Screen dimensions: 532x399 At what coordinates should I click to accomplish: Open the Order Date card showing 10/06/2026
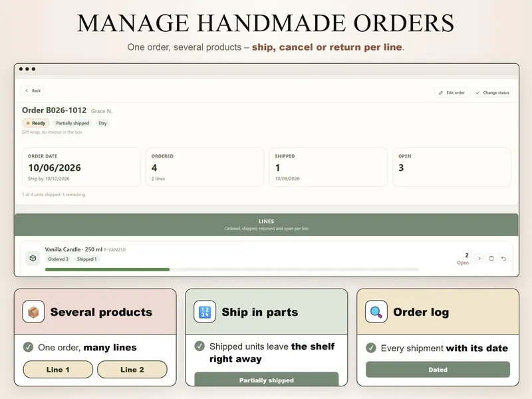(81, 167)
